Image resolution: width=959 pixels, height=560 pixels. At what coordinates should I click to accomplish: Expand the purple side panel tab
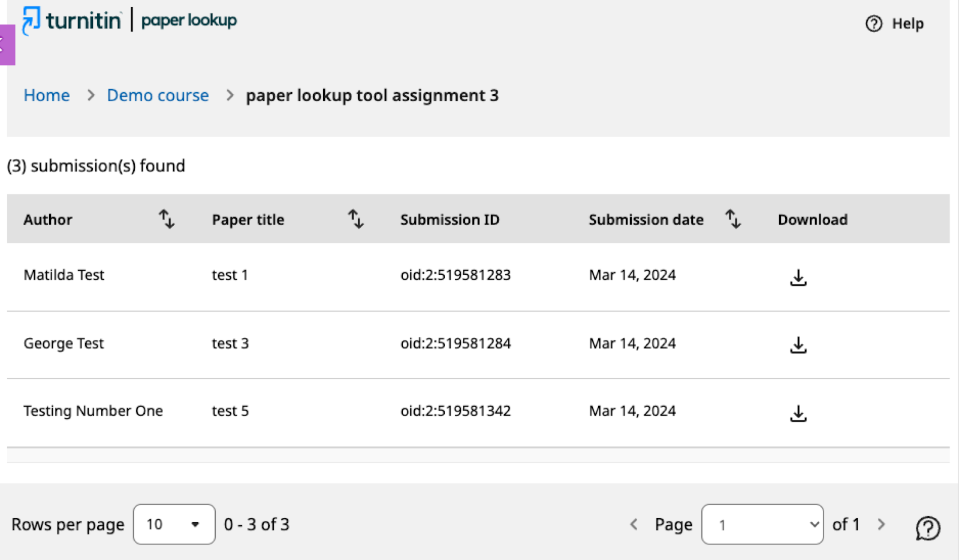click(7, 44)
